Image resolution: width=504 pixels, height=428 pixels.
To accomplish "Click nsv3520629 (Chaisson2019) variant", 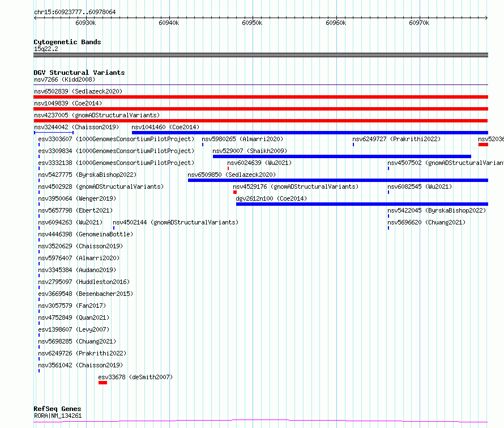I will [x=80, y=246].
